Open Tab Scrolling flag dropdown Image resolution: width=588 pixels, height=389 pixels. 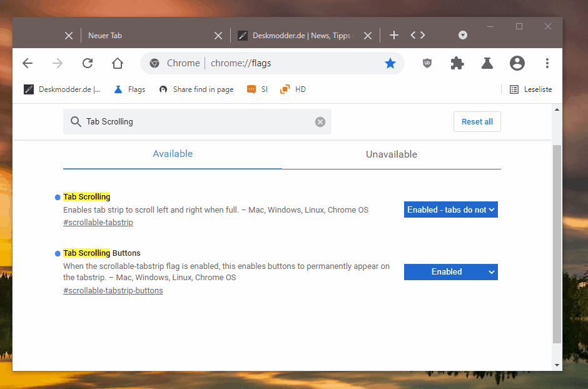[x=451, y=210]
